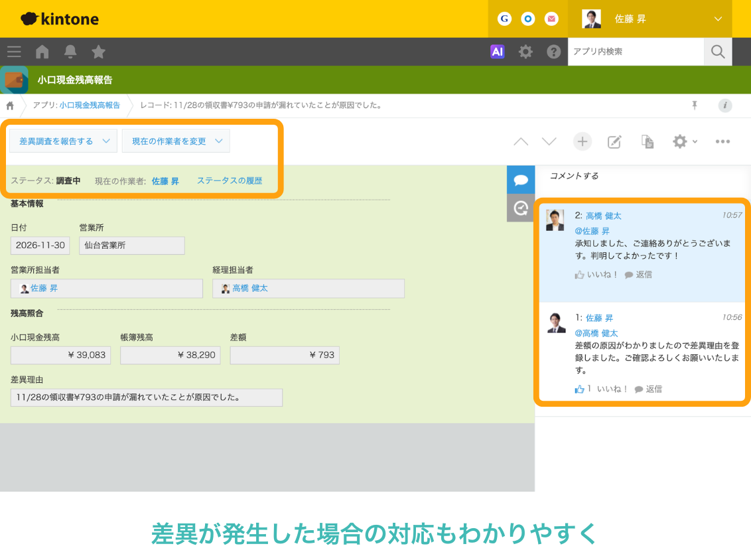Open the ステータスの履歴 link

[x=230, y=180]
